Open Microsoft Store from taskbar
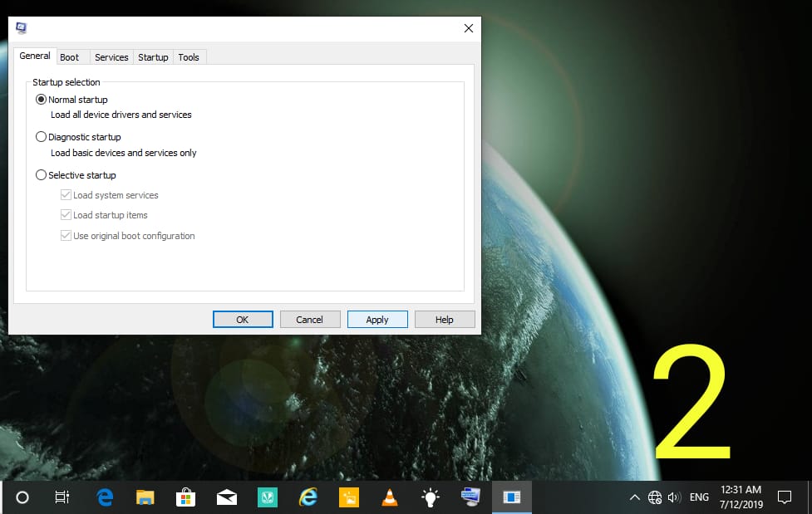Screen dimensions: 812x514 185,497
